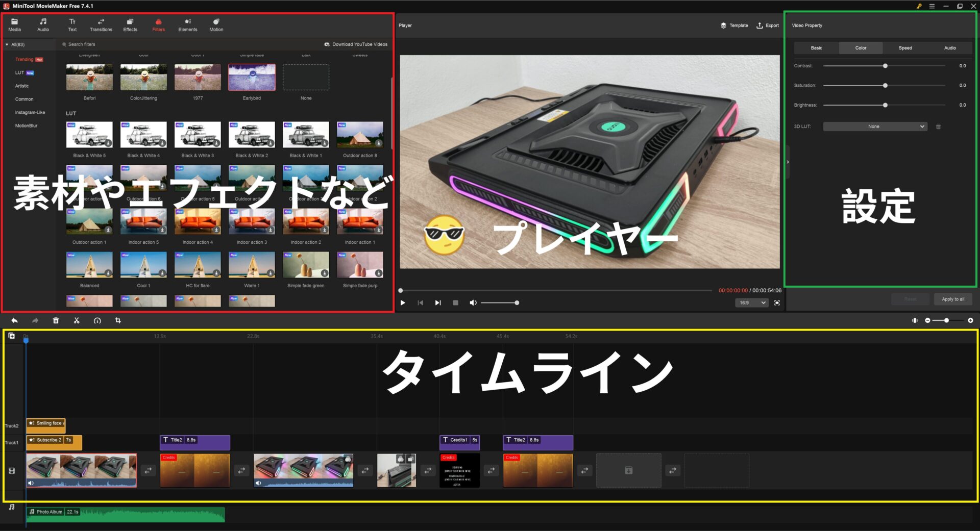The image size is (980, 531).
Task: Adjust the Saturation slider handle
Action: click(x=885, y=86)
